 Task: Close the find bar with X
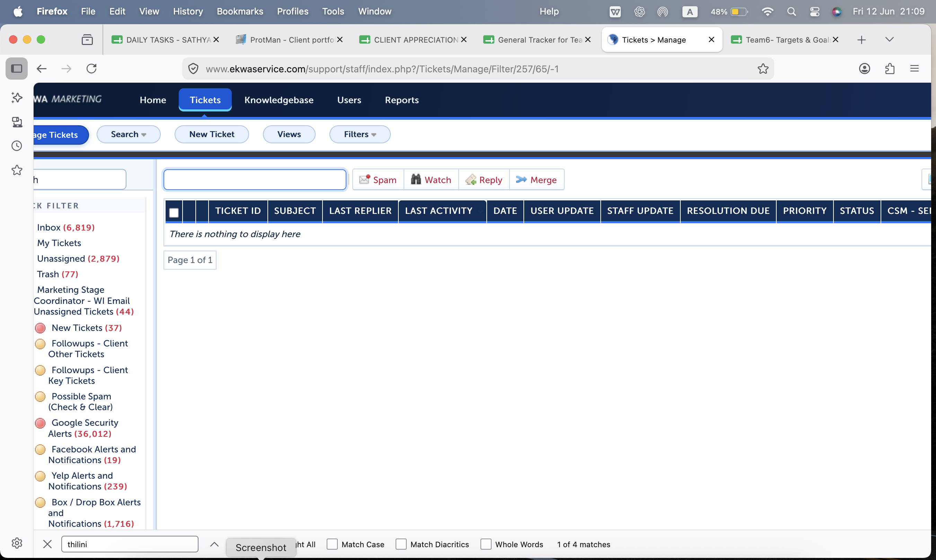pyautogui.click(x=47, y=544)
